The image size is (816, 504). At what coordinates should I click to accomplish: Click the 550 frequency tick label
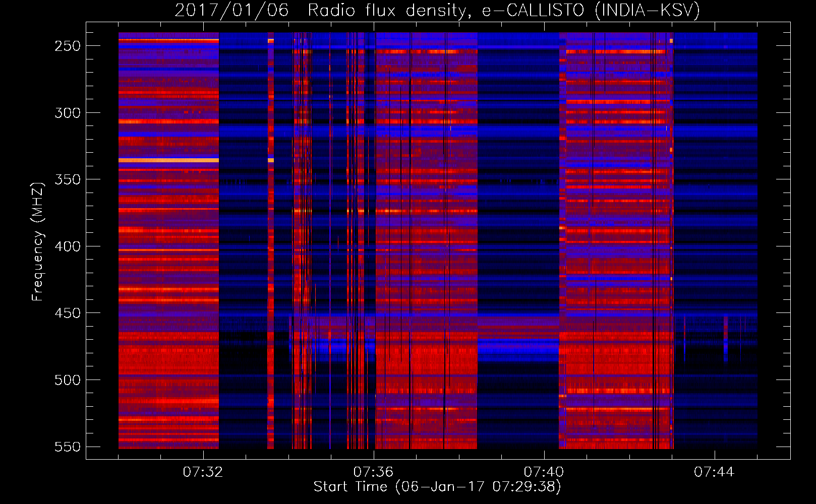coord(68,447)
